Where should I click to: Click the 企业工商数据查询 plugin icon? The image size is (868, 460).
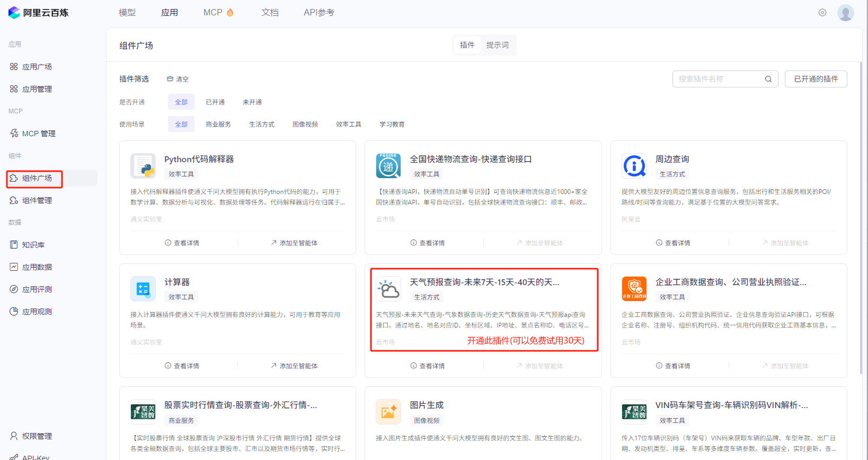tap(634, 289)
